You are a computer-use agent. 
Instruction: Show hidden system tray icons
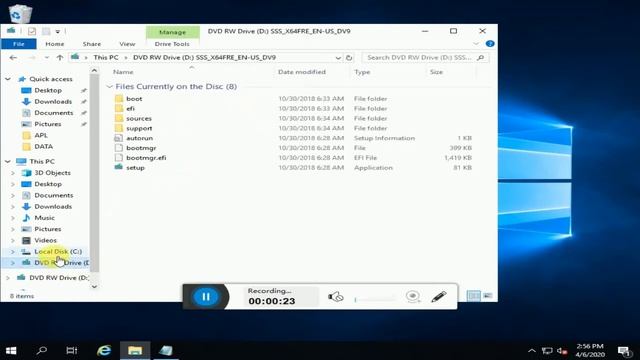click(x=531, y=351)
